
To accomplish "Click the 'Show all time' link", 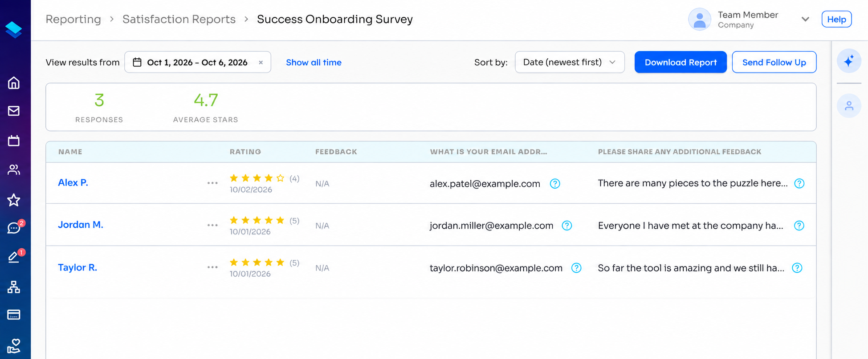I will (314, 63).
